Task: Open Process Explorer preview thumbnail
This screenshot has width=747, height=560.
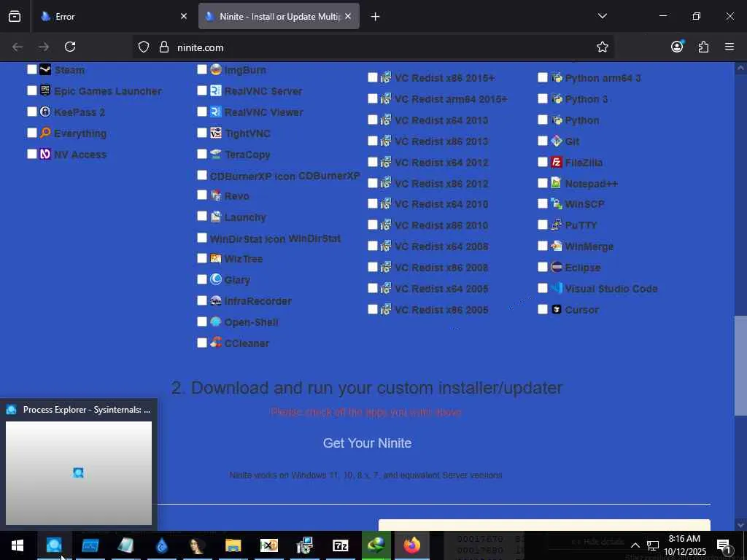Action: coord(79,472)
